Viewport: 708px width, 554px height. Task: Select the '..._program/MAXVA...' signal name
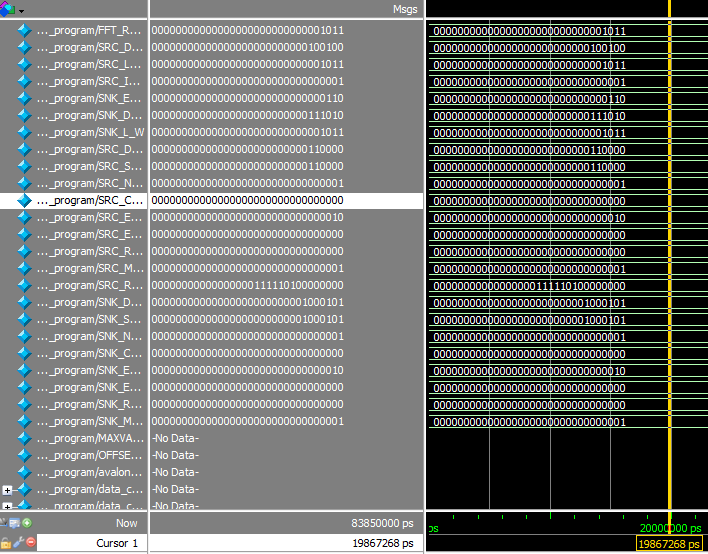[x=90, y=438]
